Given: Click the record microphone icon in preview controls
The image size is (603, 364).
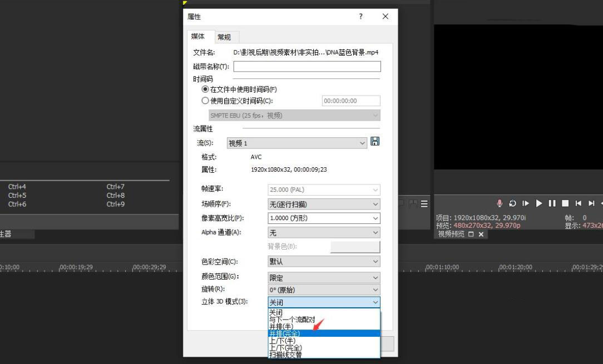Looking at the screenshot, I should 499,203.
